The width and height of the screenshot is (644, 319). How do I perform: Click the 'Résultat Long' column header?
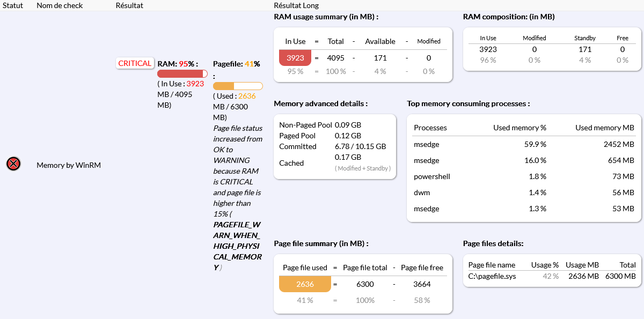point(296,5)
